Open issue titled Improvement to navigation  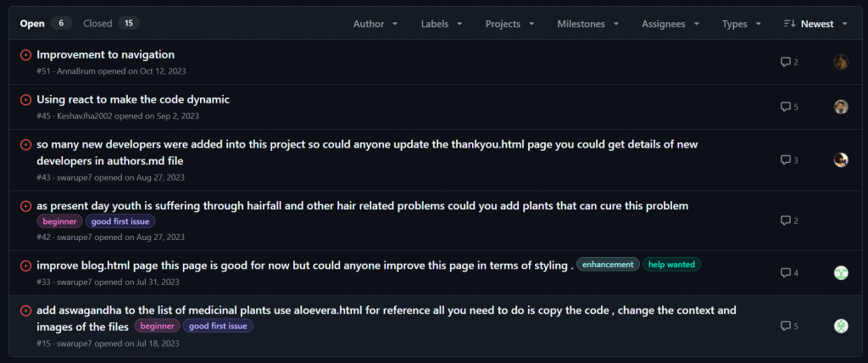point(106,54)
